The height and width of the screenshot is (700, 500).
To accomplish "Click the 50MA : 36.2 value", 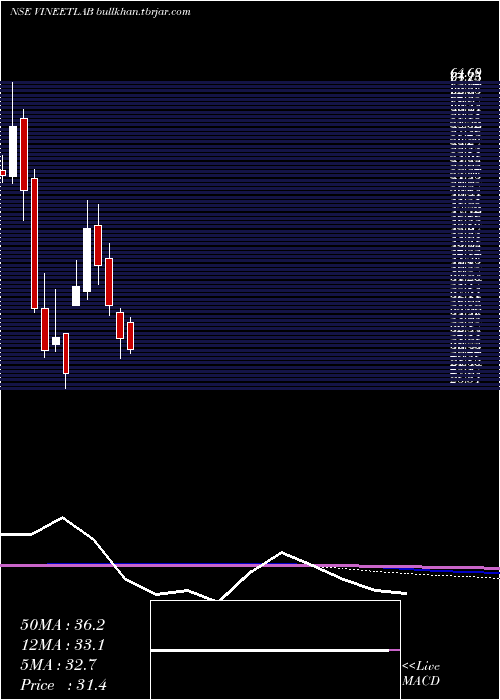I will click(x=62, y=625).
